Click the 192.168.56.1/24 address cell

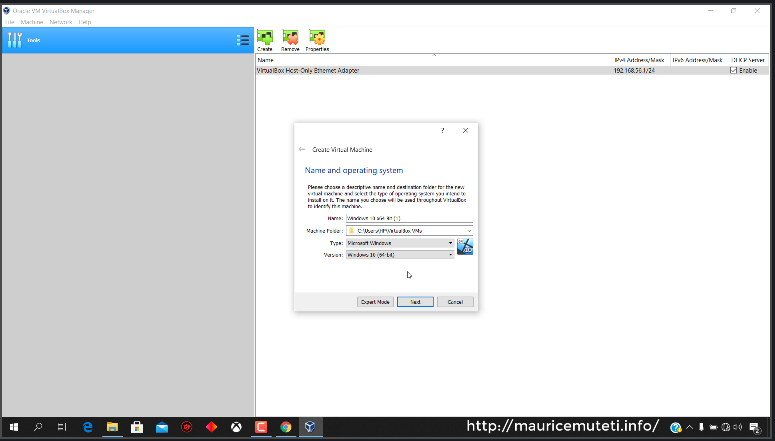coord(634,71)
